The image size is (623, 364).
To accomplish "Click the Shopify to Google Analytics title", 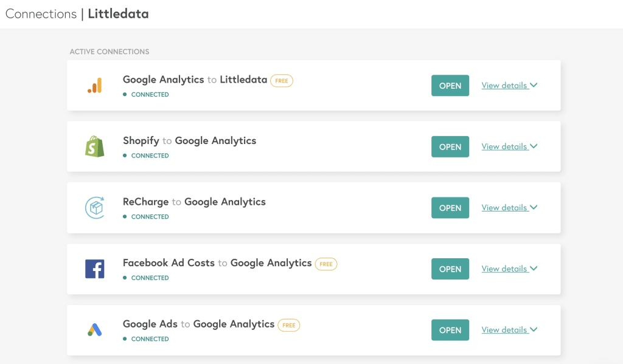I will [x=190, y=141].
